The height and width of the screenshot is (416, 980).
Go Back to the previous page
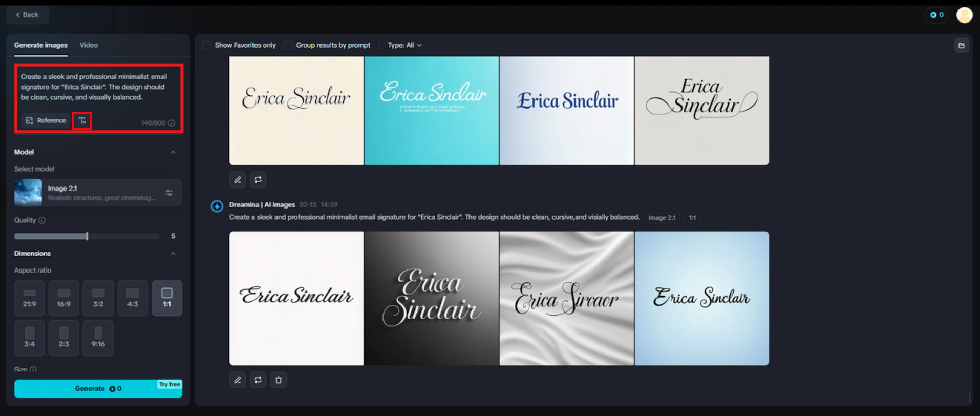[x=28, y=15]
